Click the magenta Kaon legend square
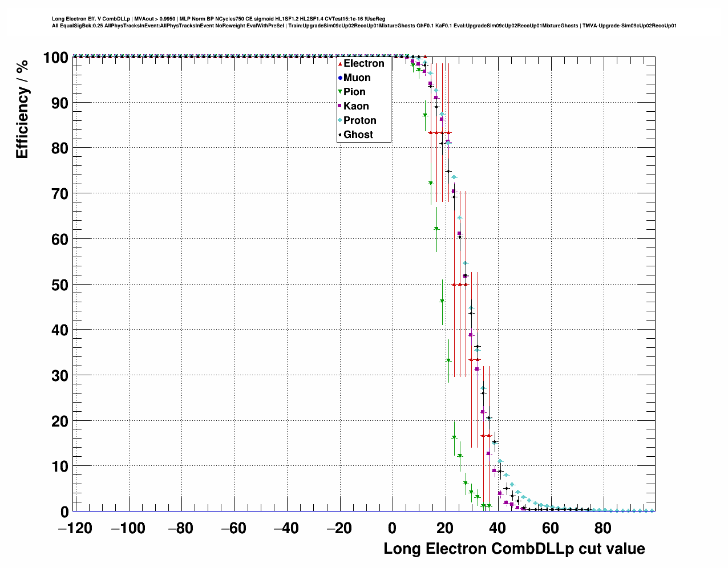This screenshot has height=568, width=728. click(340, 106)
